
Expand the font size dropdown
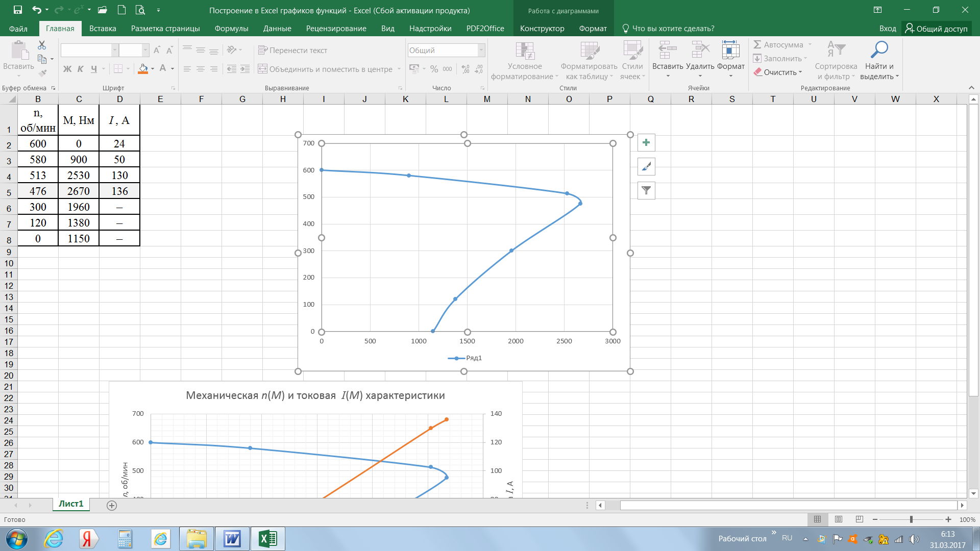click(145, 50)
